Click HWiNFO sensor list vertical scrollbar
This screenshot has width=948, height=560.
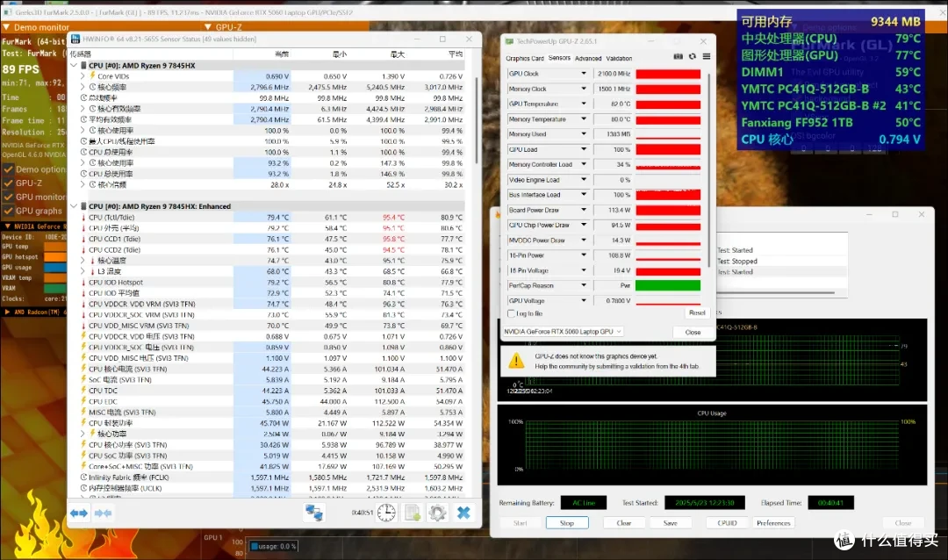(x=477, y=121)
